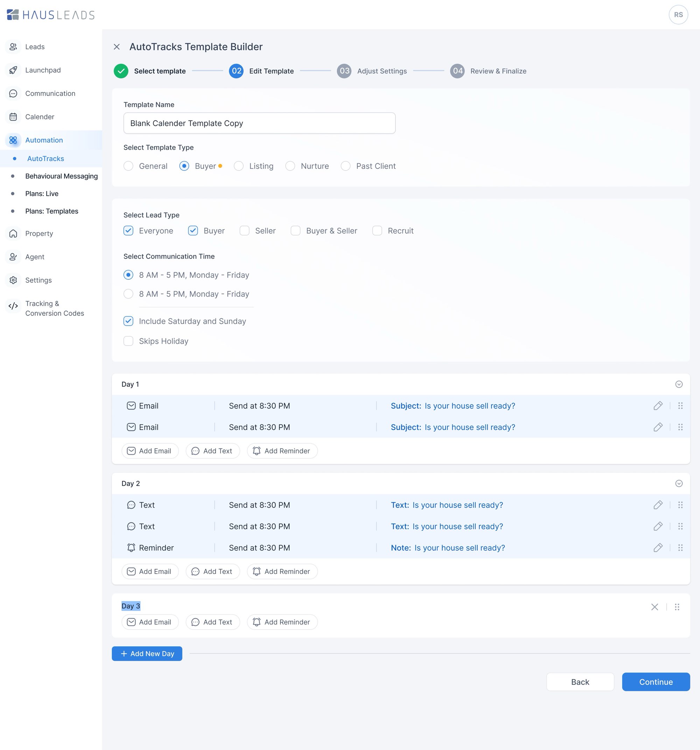Uncheck the Everyone lead type

coord(128,230)
